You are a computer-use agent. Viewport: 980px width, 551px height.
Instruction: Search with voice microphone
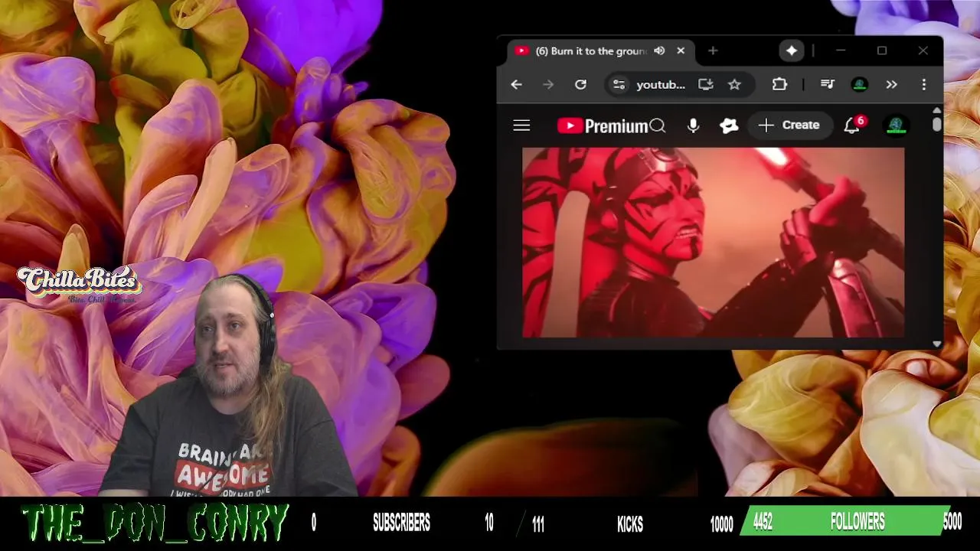(693, 126)
